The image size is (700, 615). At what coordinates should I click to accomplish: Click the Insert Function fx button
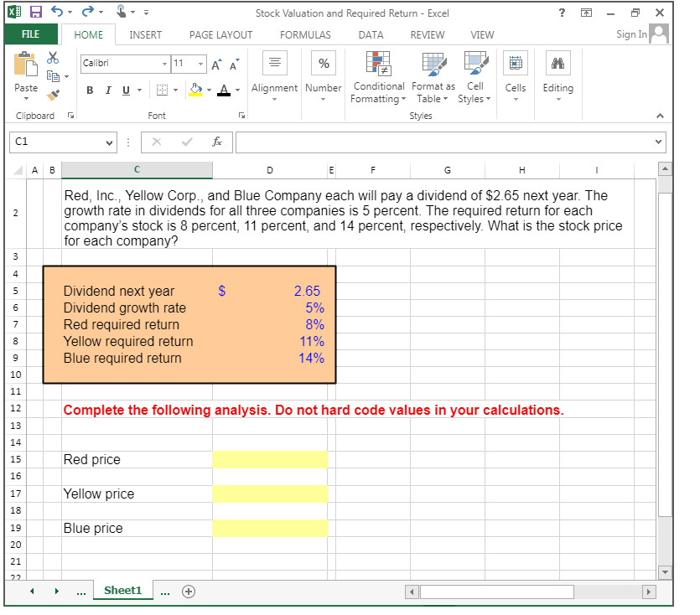click(x=215, y=142)
